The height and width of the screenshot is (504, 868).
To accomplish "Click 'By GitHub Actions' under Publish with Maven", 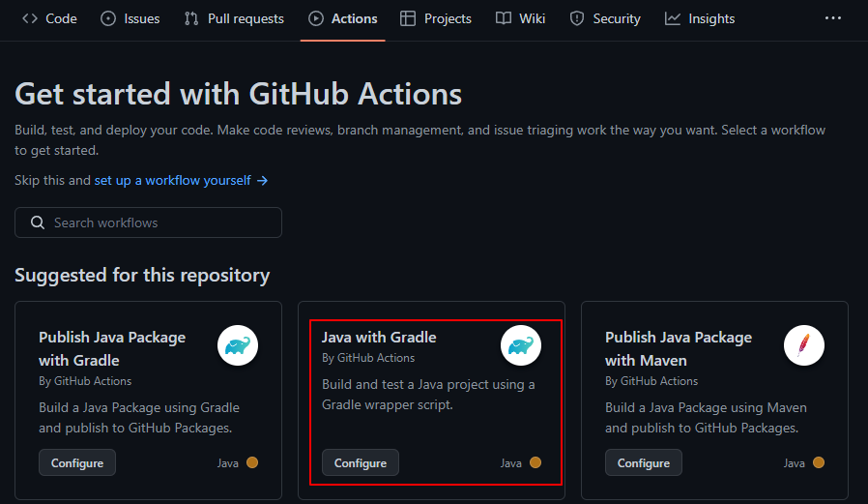I will [x=651, y=381].
